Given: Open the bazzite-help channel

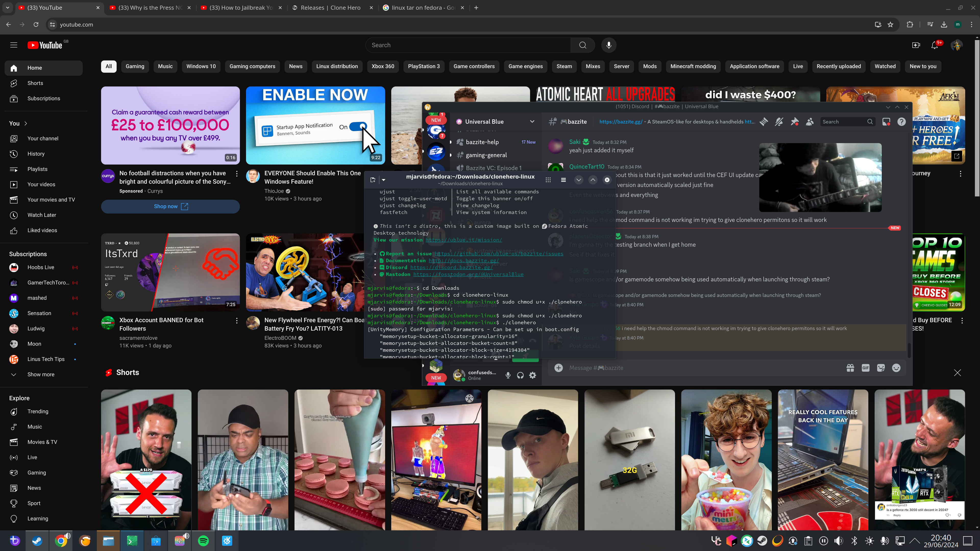Looking at the screenshot, I should tap(482, 142).
